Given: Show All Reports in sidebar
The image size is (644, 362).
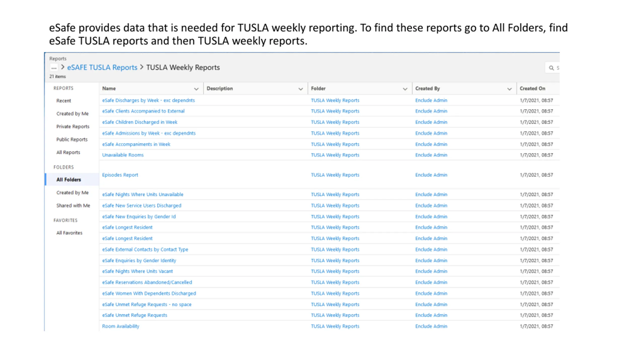Looking at the screenshot, I should 68,152.
